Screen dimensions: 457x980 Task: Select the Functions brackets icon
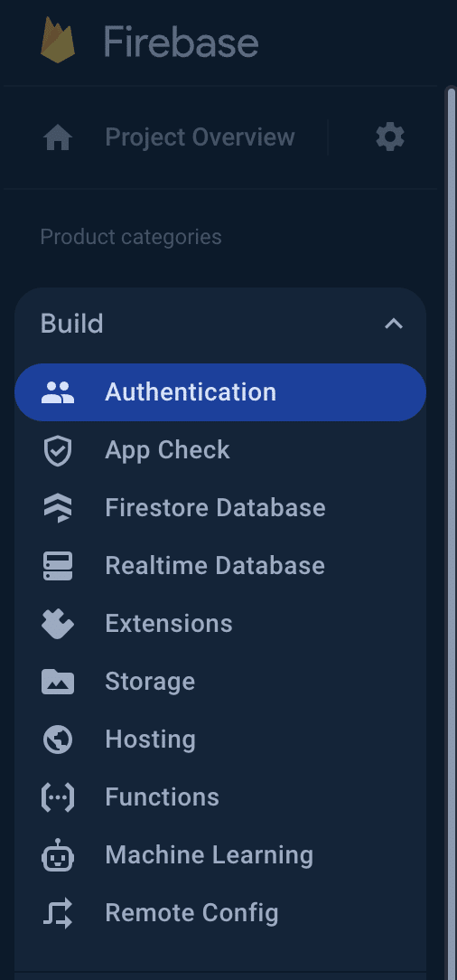click(58, 797)
